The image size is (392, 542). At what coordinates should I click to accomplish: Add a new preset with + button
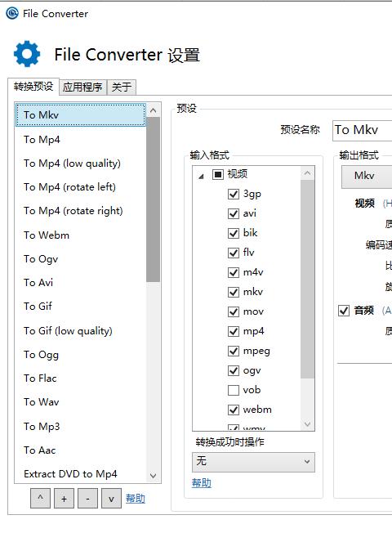(x=64, y=498)
